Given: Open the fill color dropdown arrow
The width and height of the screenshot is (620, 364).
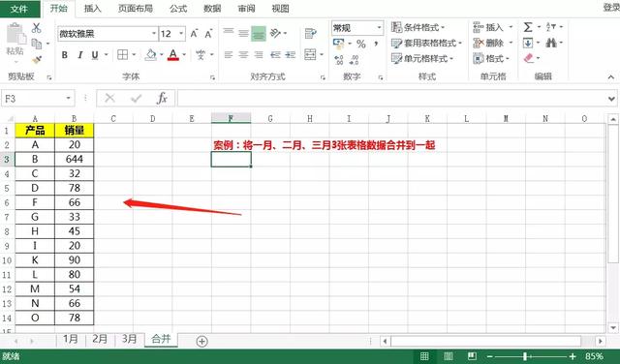Looking at the screenshot, I should coord(162,54).
